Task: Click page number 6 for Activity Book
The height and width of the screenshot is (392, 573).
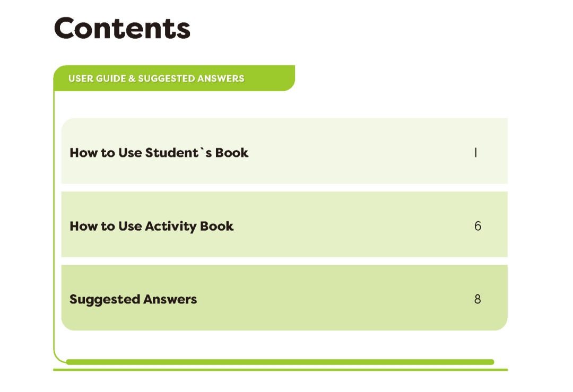Action: point(477,226)
